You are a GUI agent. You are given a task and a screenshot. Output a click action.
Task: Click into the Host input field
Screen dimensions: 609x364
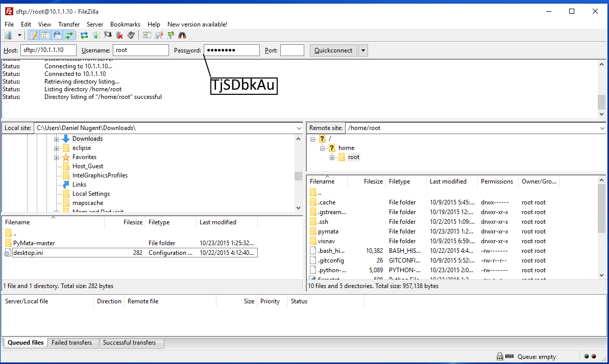point(48,50)
